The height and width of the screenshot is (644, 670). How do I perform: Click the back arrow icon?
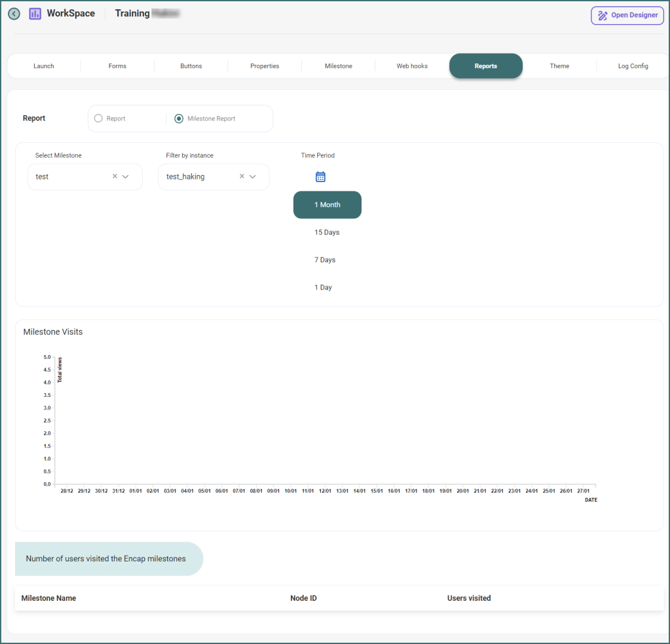14,14
